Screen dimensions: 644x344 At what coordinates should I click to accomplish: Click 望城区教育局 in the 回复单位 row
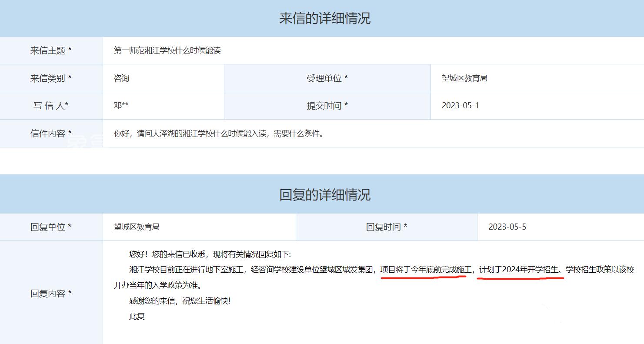tap(137, 227)
